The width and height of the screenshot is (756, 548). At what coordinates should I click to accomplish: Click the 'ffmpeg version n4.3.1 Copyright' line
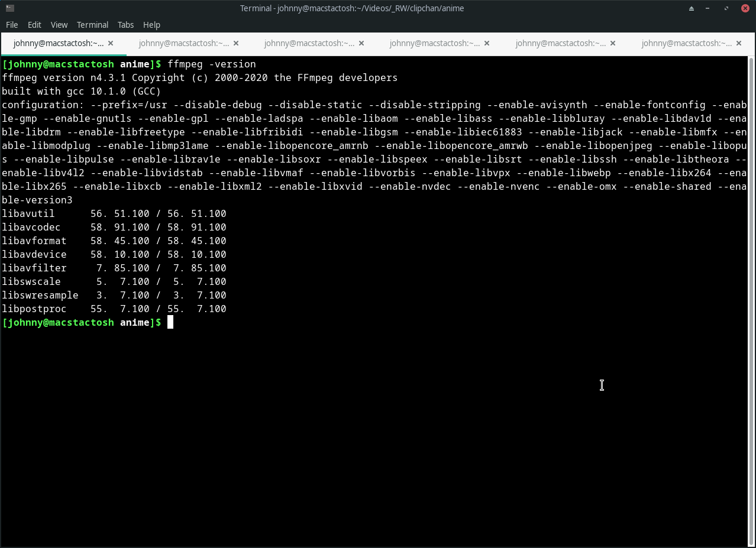click(x=200, y=77)
